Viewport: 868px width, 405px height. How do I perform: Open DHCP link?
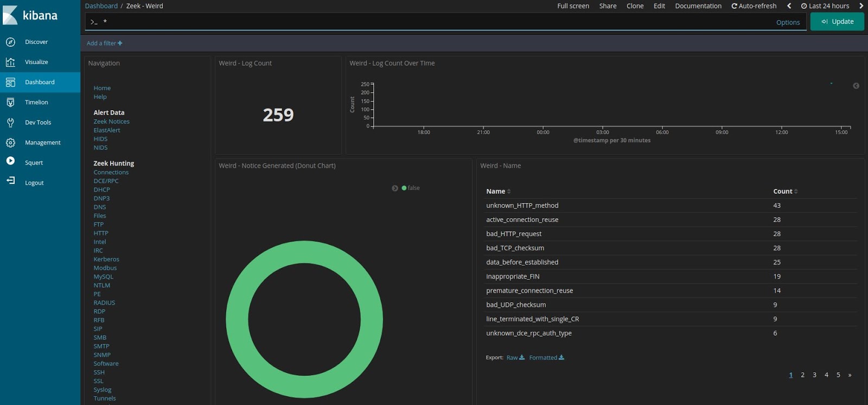pos(101,189)
